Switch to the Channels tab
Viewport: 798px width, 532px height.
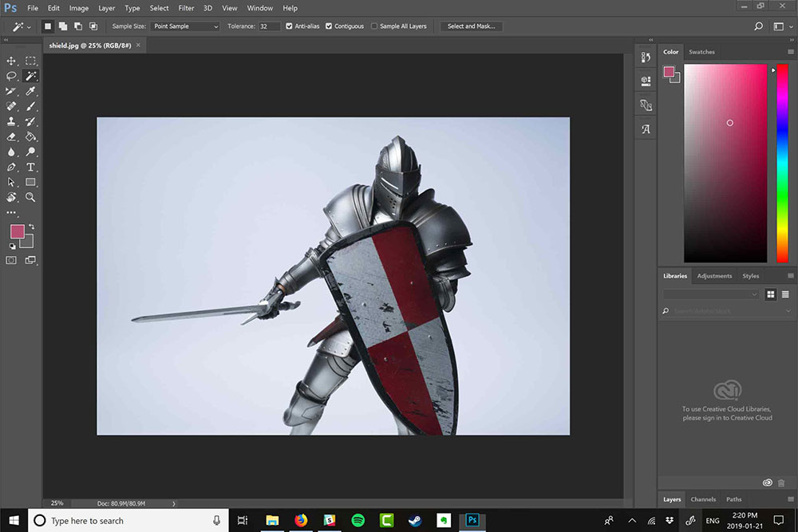[703, 499]
